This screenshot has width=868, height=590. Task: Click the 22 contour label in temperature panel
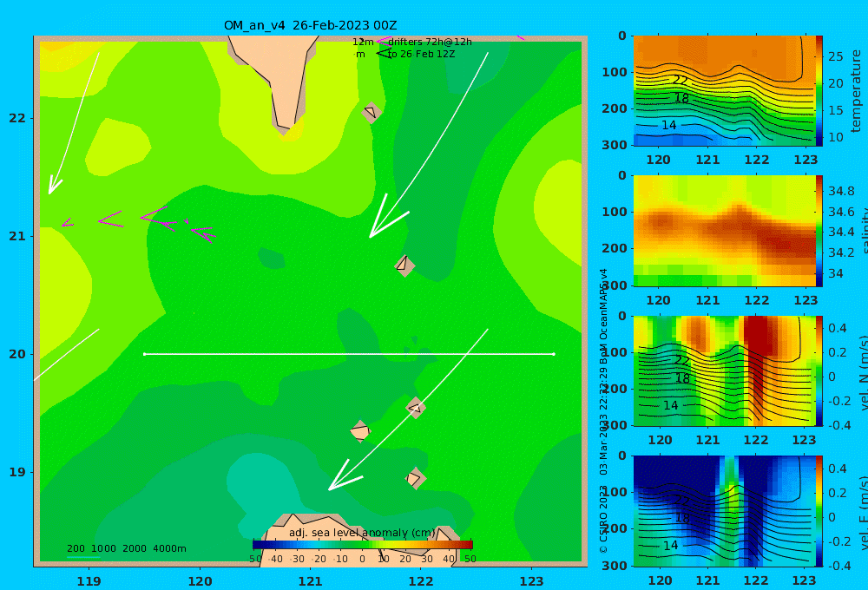[x=681, y=80]
